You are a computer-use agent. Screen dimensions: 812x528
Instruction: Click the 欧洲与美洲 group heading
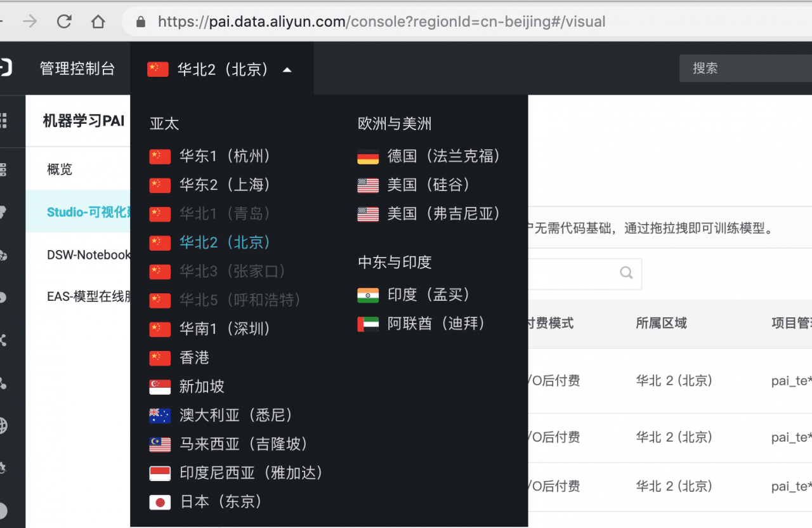[395, 124]
